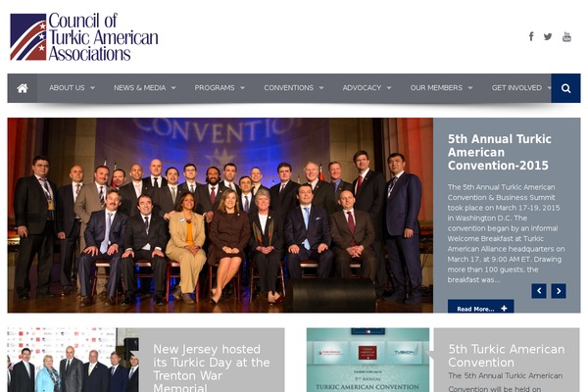Image resolution: width=588 pixels, height=392 pixels.
Task: Open 5th Annual Turkic American Convention-2015 headline
Action: pos(500,152)
